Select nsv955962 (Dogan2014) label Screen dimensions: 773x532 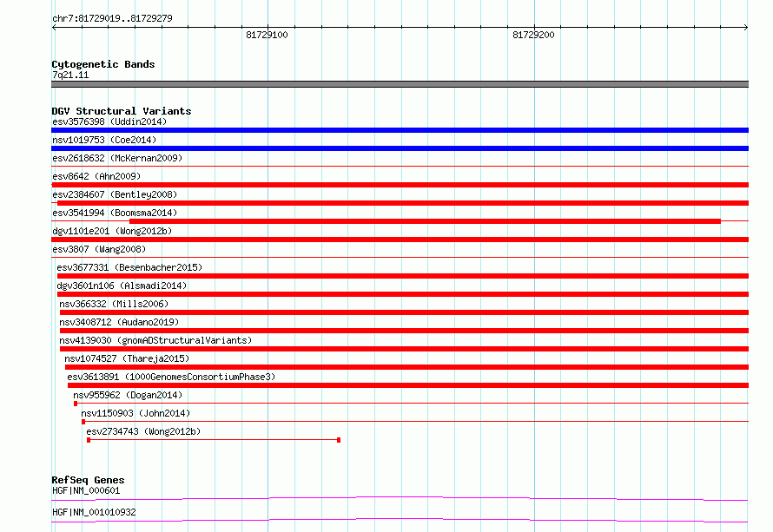pos(128,395)
